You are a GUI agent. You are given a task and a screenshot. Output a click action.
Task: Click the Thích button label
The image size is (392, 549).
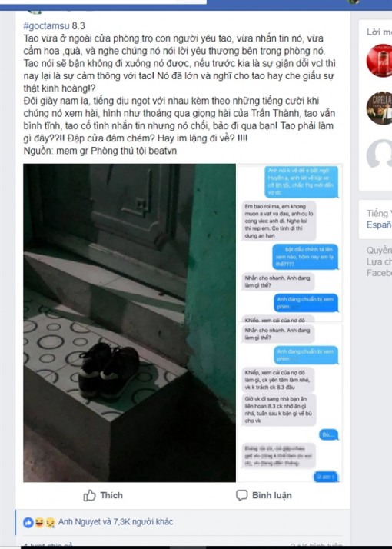point(111,495)
